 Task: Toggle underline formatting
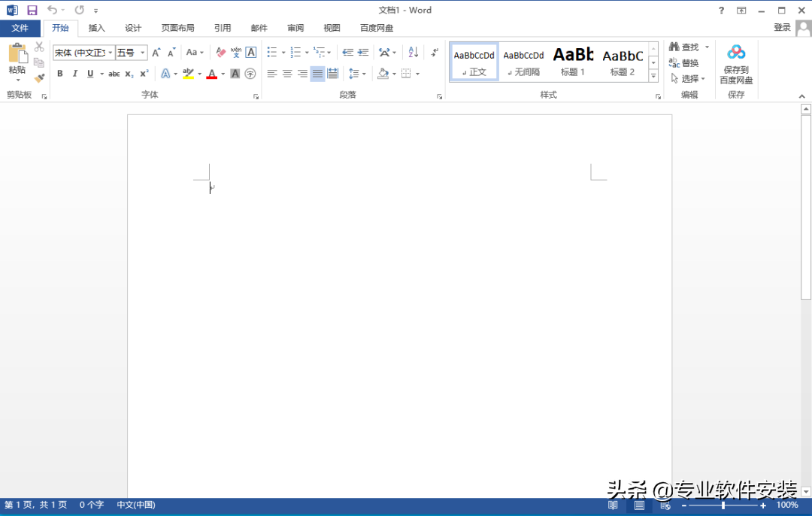click(90, 74)
